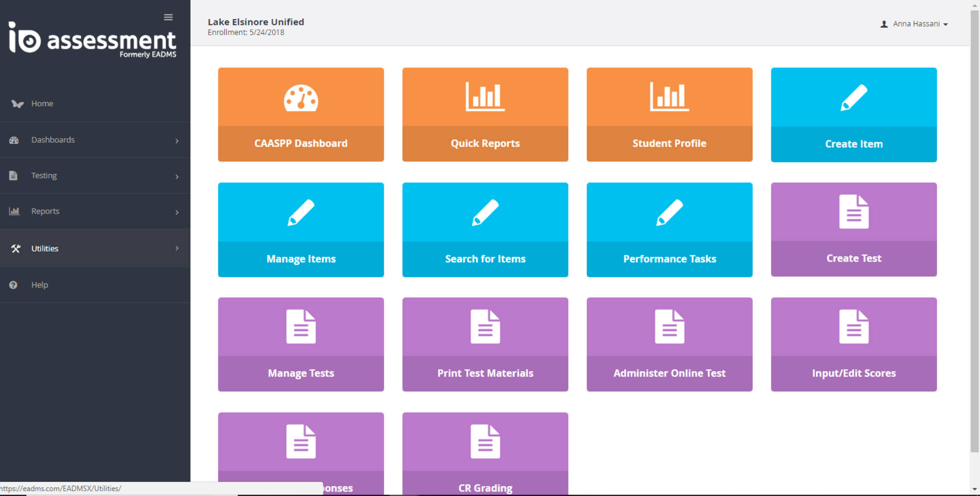Image resolution: width=980 pixels, height=496 pixels.
Task: Select the Create Item pencil icon
Action: (x=854, y=98)
